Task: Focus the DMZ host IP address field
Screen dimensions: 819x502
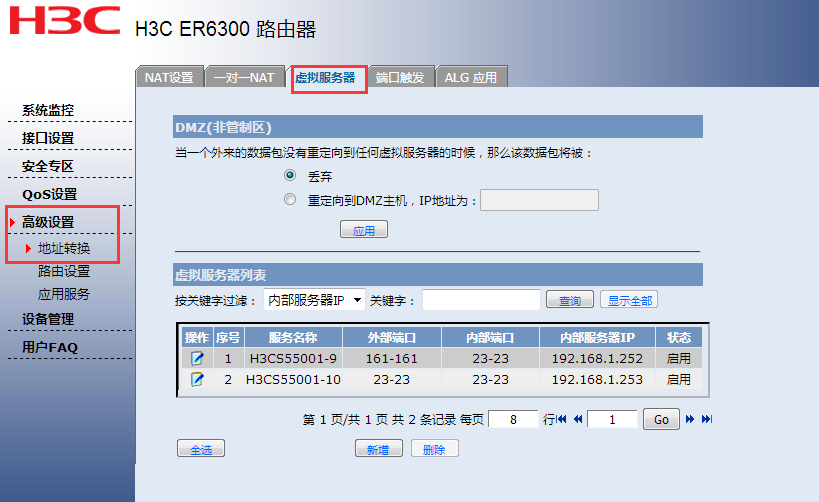Action: pos(540,200)
